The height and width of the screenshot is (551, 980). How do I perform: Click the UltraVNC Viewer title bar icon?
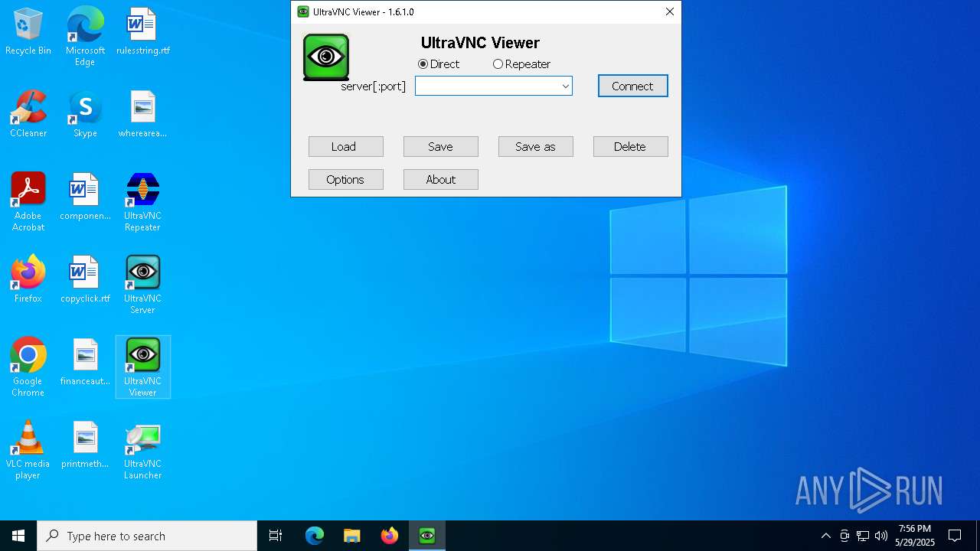(x=303, y=11)
